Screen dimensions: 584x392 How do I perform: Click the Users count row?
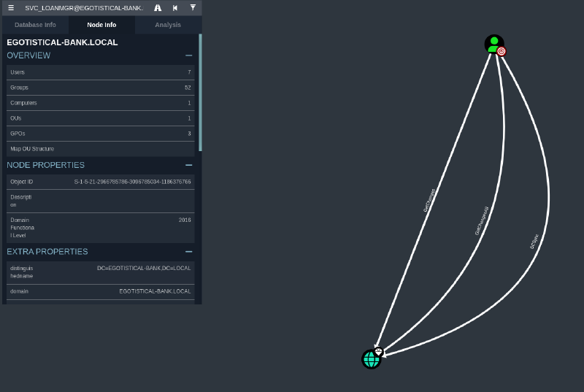[x=101, y=72]
